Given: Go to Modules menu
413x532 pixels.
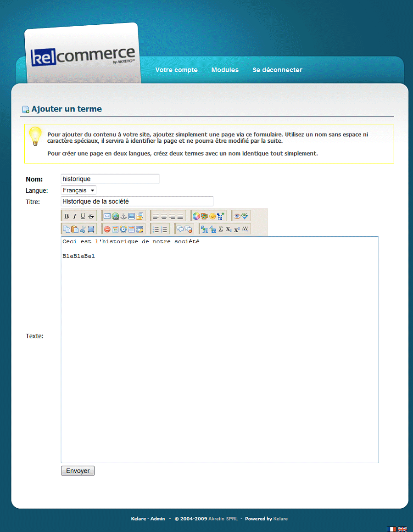Looking at the screenshot, I should pyautogui.click(x=225, y=70).
